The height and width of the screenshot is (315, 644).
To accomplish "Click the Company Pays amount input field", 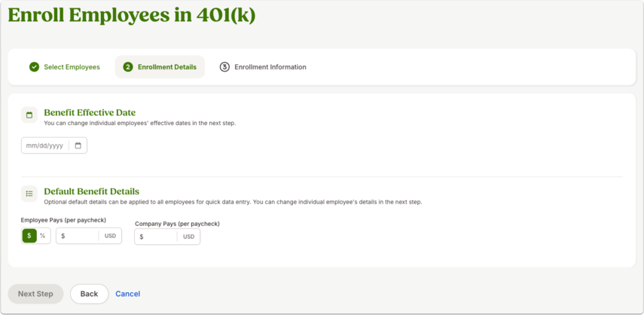I will click(167, 237).
